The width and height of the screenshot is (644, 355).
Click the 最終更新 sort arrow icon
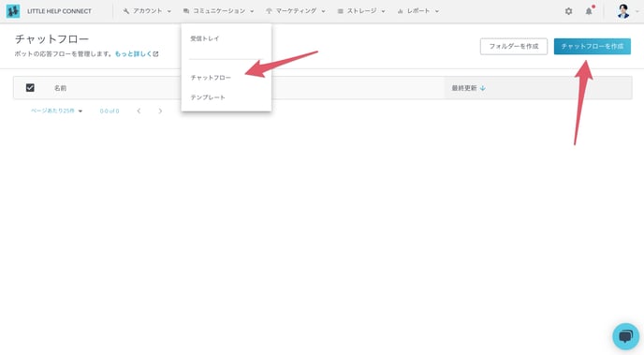(483, 88)
